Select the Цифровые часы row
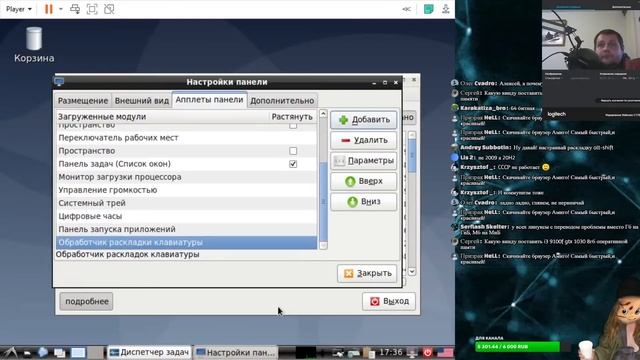This screenshot has width=640, height=360. pyautogui.click(x=186, y=216)
